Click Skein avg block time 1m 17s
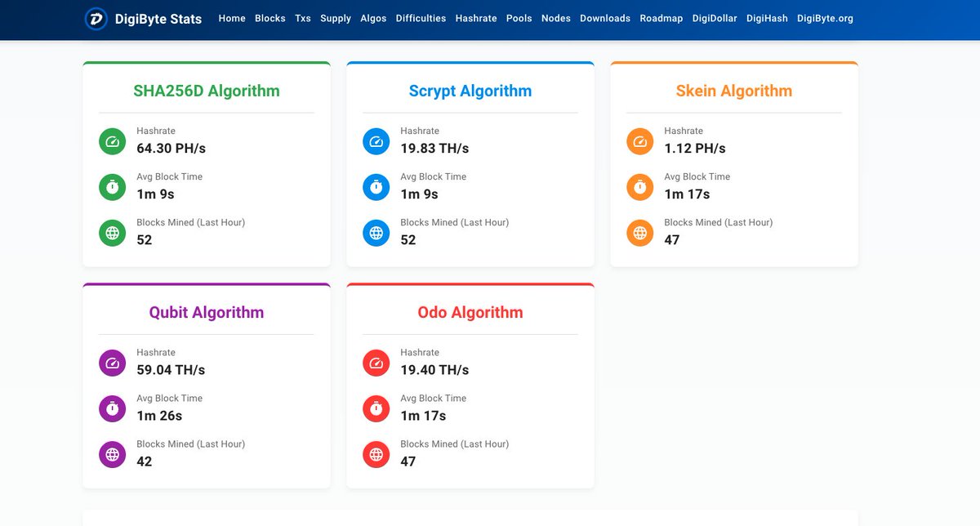The width and height of the screenshot is (980, 526). [x=687, y=194]
